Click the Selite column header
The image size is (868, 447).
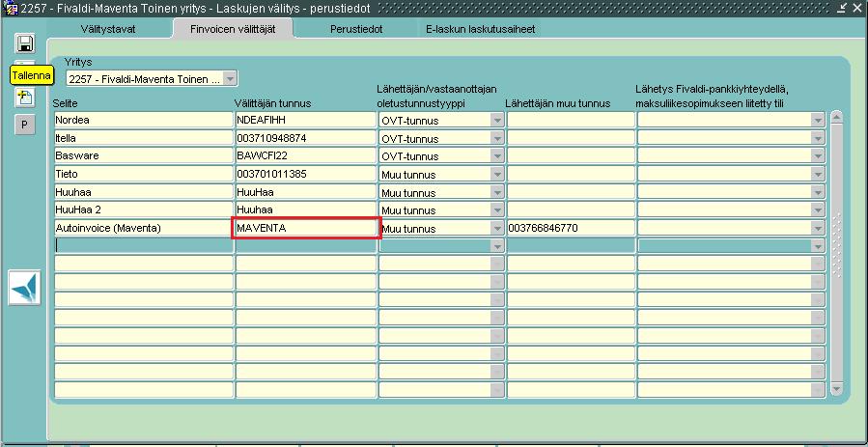(x=66, y=103)
